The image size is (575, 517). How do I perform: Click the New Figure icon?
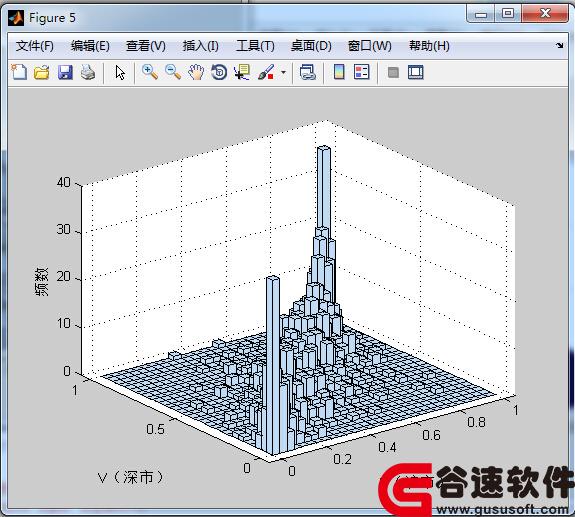coord(19,72)
